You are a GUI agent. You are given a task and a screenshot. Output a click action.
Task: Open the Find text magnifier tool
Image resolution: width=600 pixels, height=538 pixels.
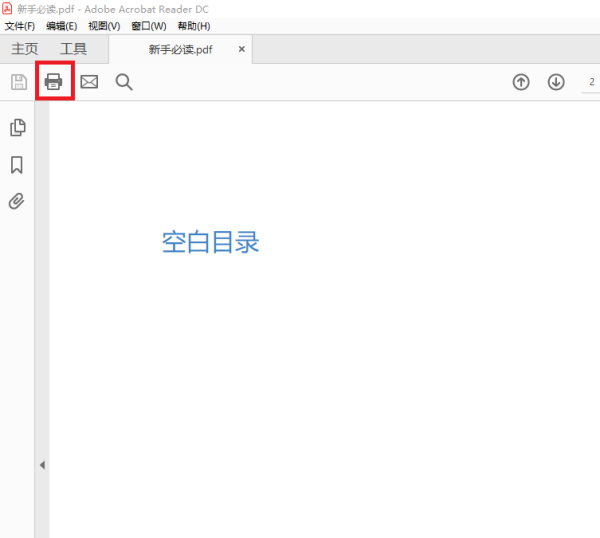[124, 82]
